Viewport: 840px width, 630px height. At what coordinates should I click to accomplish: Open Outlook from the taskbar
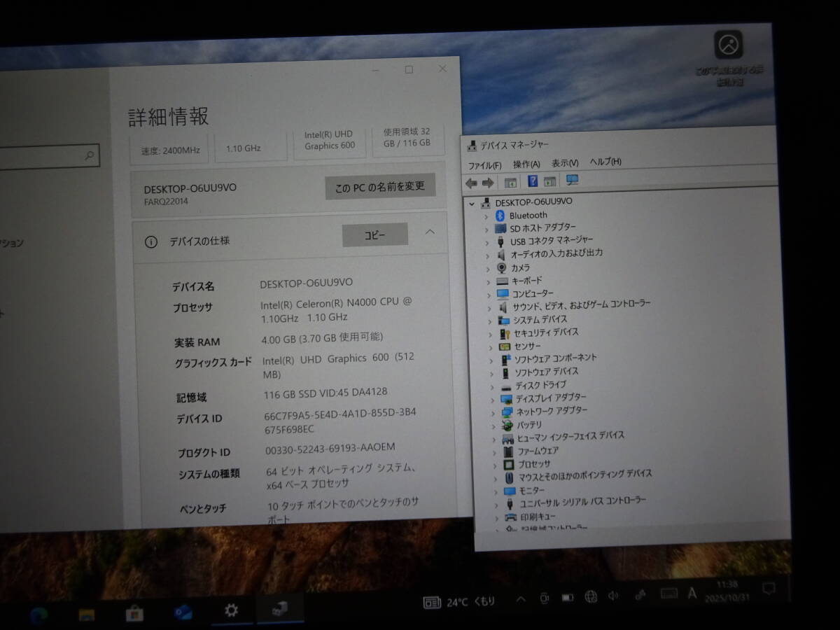click(183, 612)
